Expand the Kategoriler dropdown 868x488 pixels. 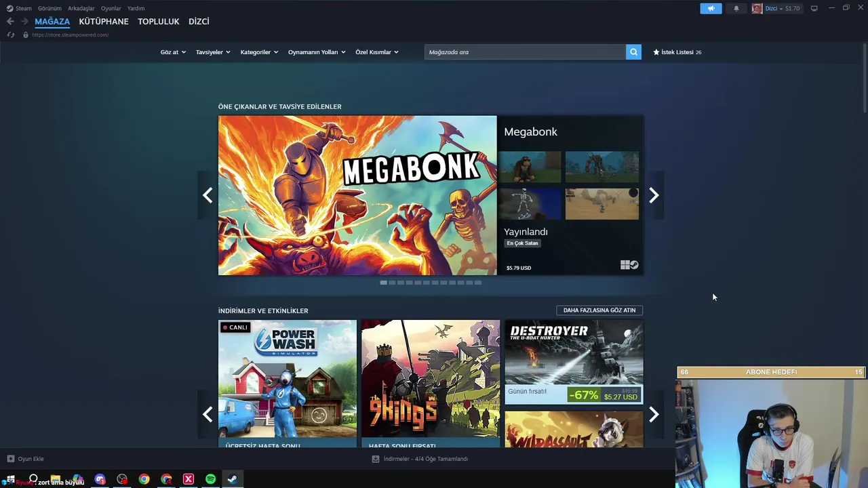[x=259, y=52]
